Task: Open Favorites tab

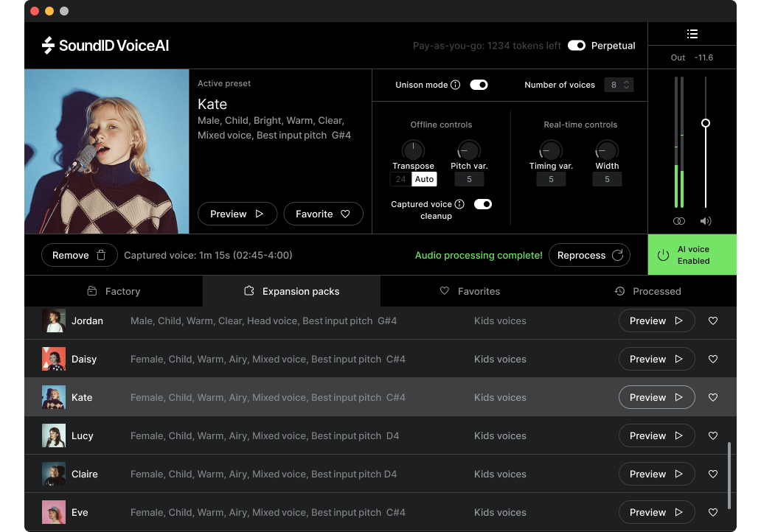Action: tap(469, 291)
